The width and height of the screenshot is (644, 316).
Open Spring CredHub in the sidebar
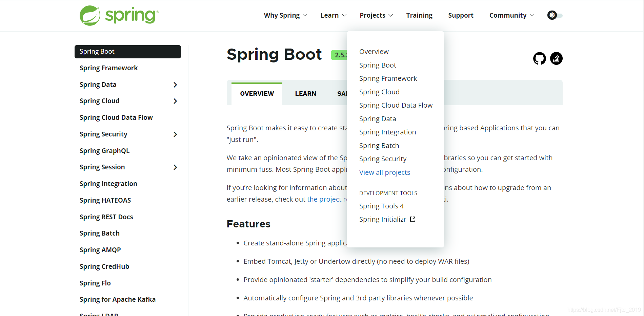point(104,266)
